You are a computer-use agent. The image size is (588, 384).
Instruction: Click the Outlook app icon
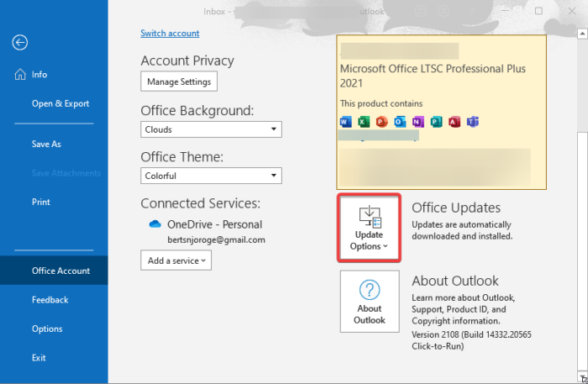pyautogui.click(x=400, y=122)
